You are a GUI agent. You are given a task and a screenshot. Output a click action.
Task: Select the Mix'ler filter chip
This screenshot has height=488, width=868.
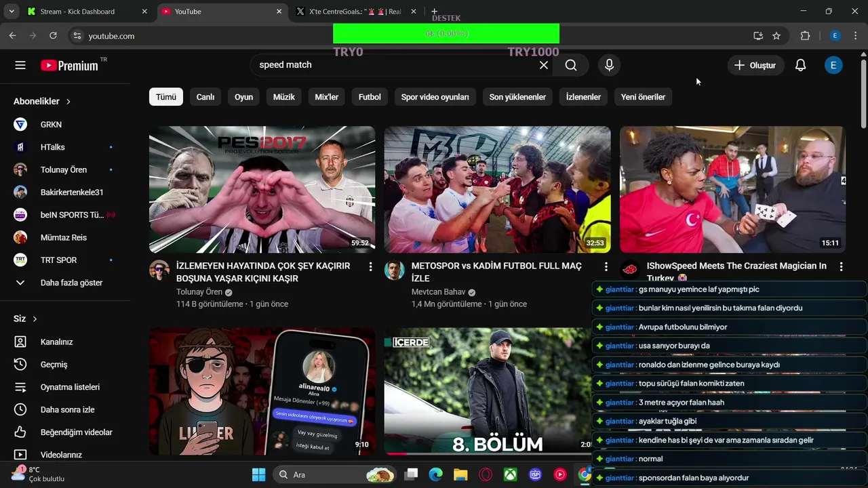point(327,97)
